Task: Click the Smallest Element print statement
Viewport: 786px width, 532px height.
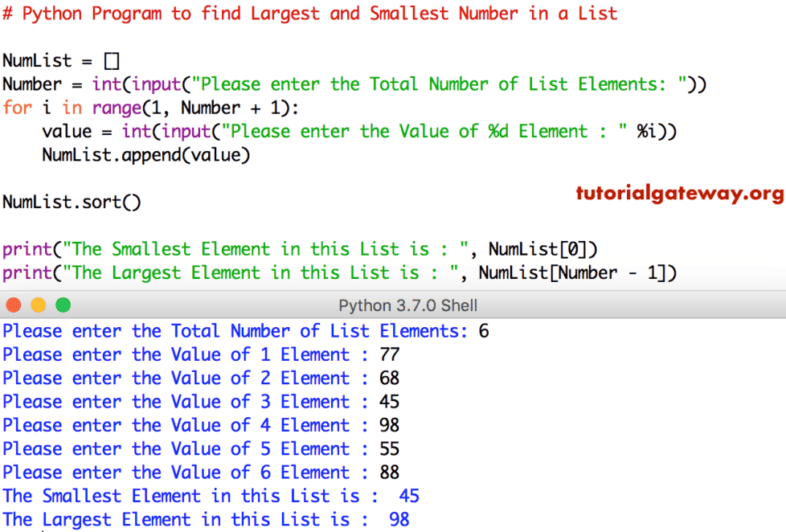Action: [301, 249]
